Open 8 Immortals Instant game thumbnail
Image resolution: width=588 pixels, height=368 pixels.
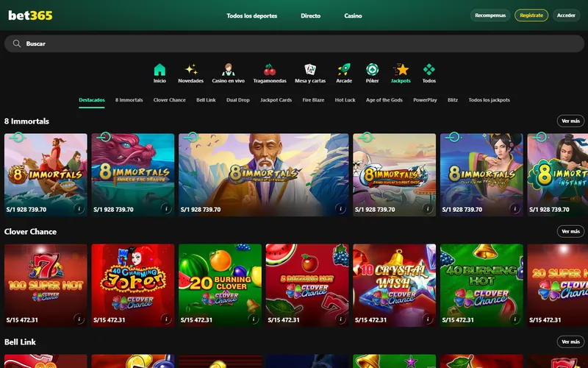tap(558, 174)
